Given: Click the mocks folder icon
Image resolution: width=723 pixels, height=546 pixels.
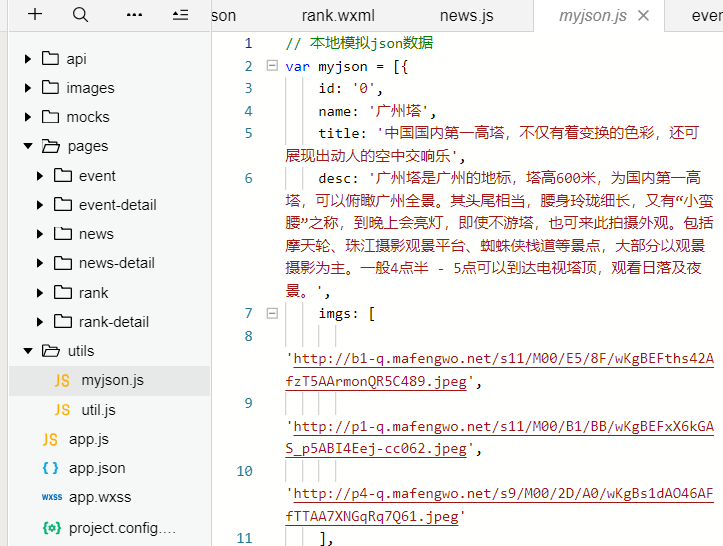Looking at the screenshot, I should 50,117.
